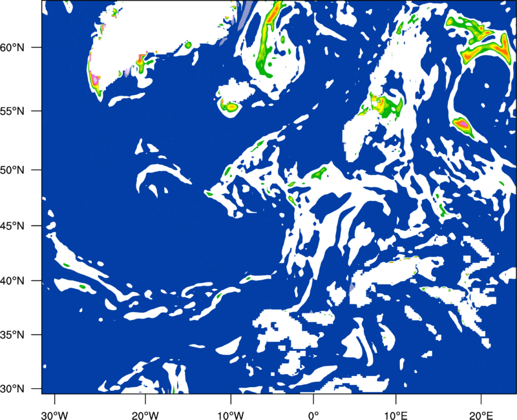Click the 0° longitude label
The image size is (517, 420).
313,415
